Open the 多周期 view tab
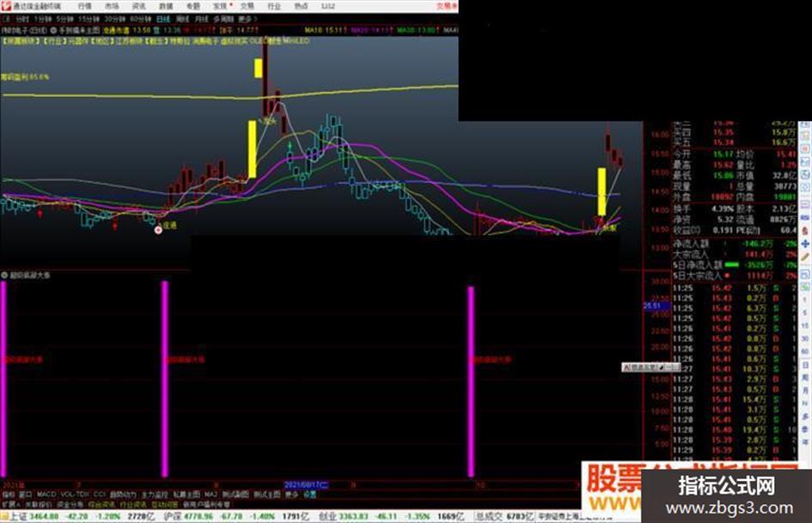812x523 pixels. pos(223,19)
